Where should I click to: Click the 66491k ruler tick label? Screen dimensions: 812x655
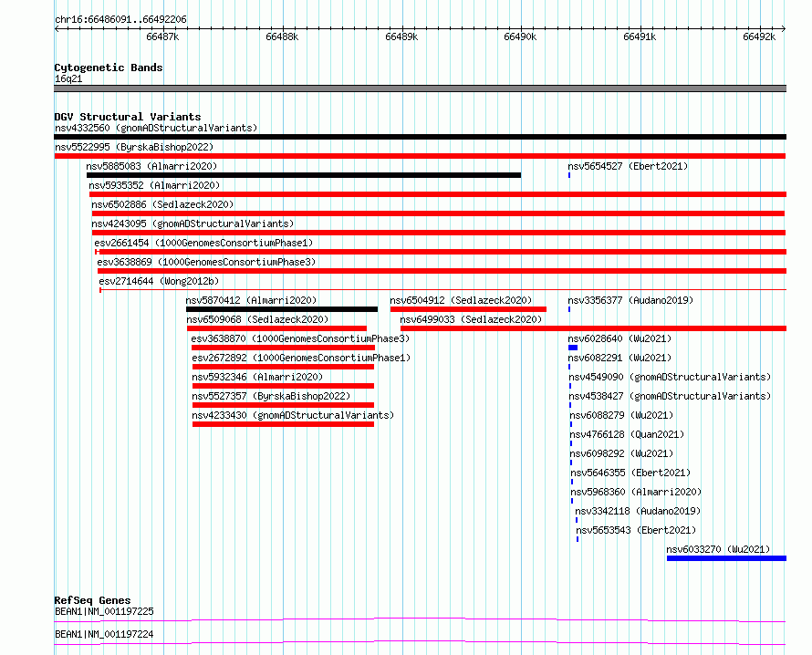point(640,36)
